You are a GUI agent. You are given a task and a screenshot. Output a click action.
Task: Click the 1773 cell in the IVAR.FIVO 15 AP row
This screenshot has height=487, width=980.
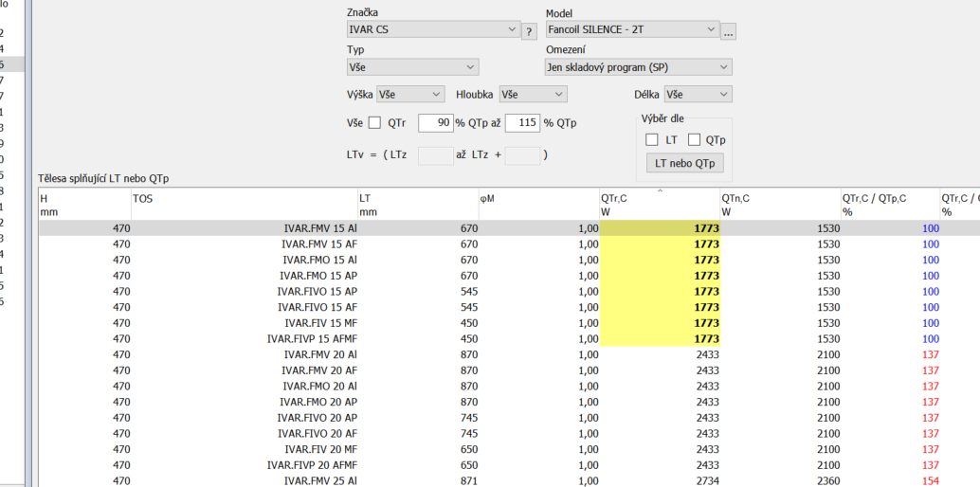click(x=660, y=291)
